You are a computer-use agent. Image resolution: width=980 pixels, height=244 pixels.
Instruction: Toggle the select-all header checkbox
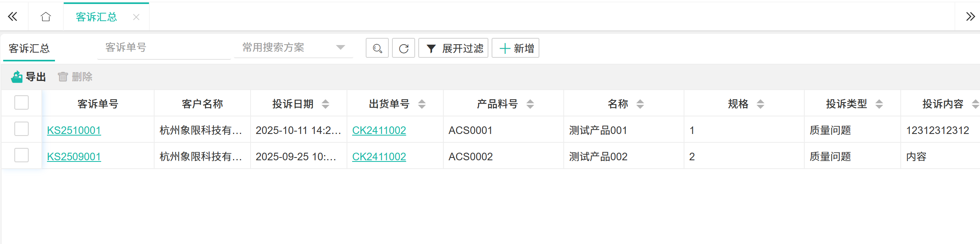point(22,103)
